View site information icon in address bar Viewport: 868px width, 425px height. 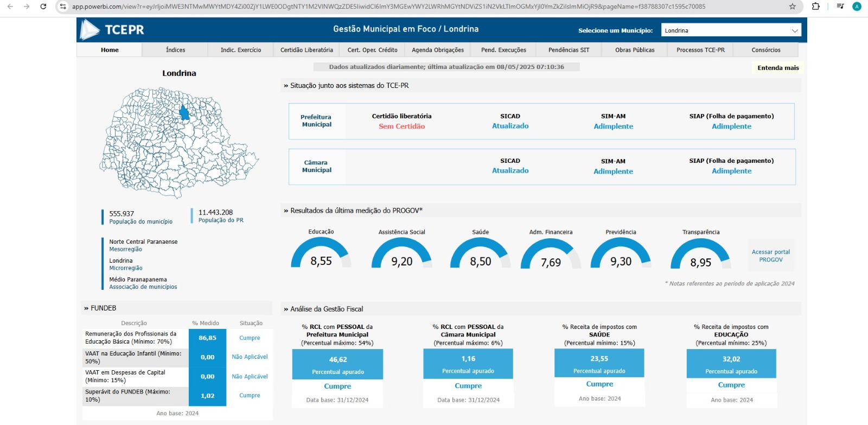click(63, 7)
